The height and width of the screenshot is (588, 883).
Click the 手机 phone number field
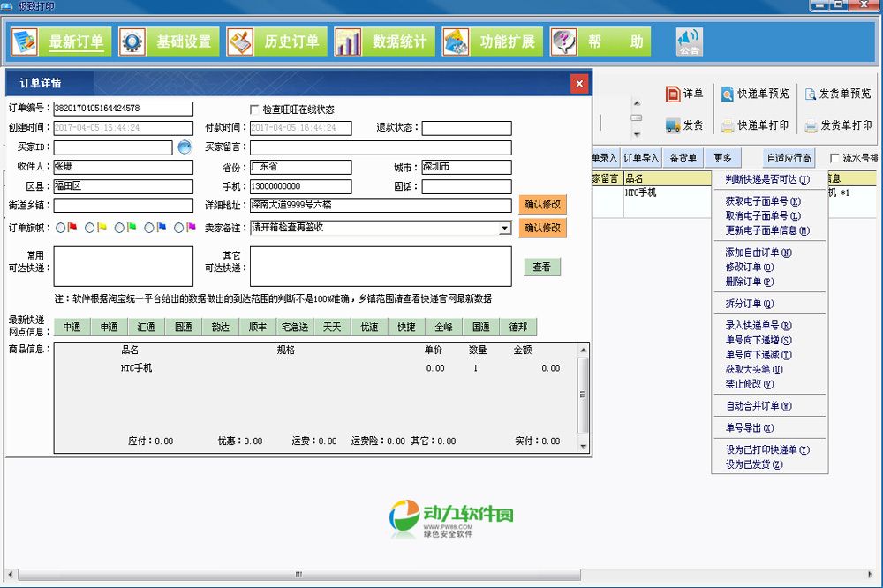[300, 186]
